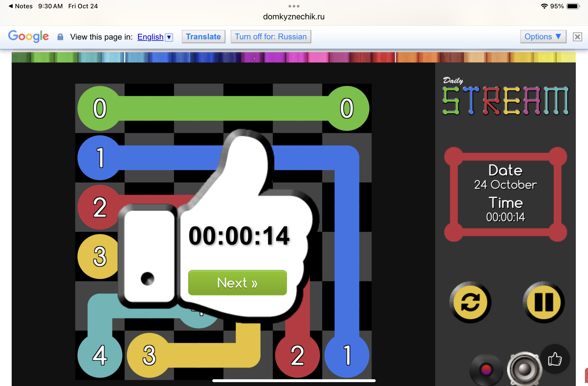This screenshot has height=386, width=588.
Task: Click the yellow restart puzzle icon
Action: click(470, 302)
